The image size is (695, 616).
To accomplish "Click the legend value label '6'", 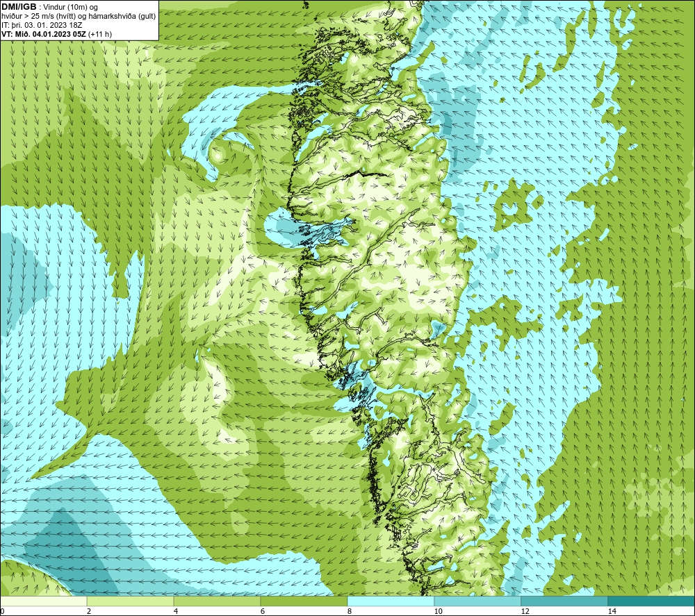I will [x=263, y=612].
